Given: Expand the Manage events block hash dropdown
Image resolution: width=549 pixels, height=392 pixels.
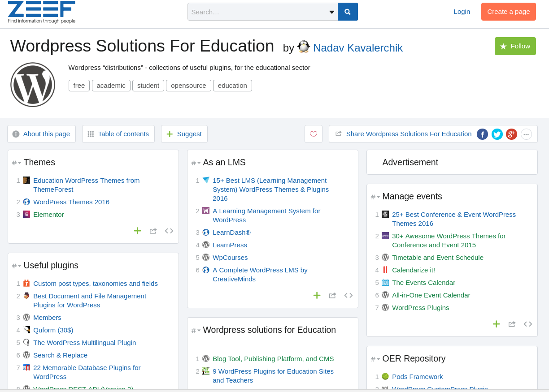Looking at the screenshot, I should (x=375, y=197).
